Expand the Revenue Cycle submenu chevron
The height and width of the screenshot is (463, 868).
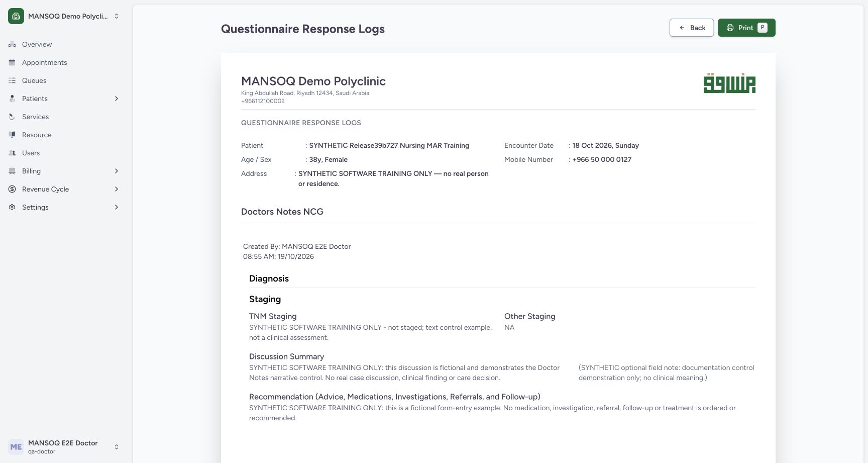coord(117,189)
